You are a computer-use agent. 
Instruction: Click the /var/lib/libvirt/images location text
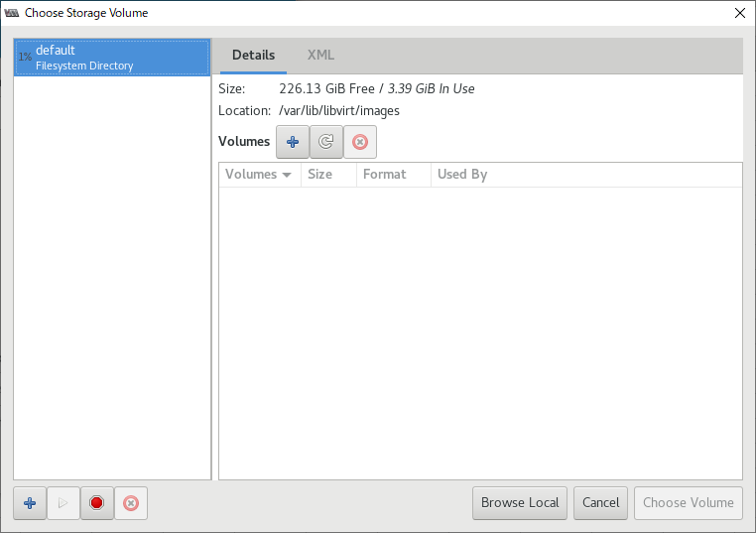[339, 111]
